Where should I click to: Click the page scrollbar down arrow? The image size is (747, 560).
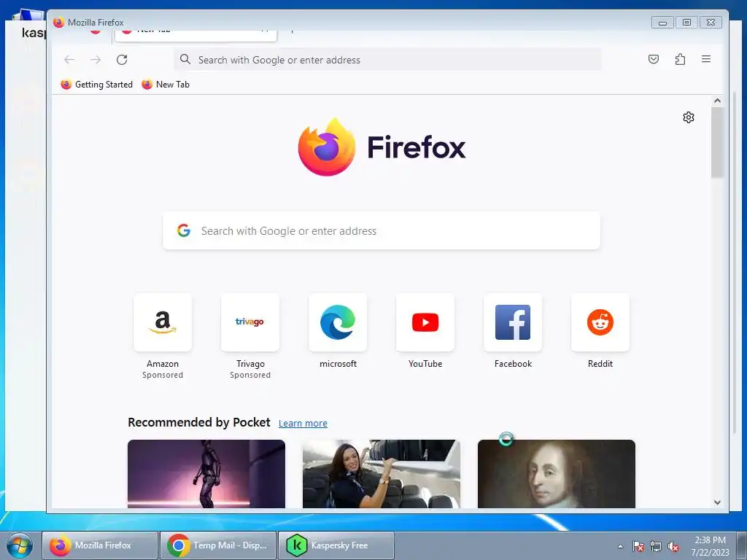click(x=718, y=502)
